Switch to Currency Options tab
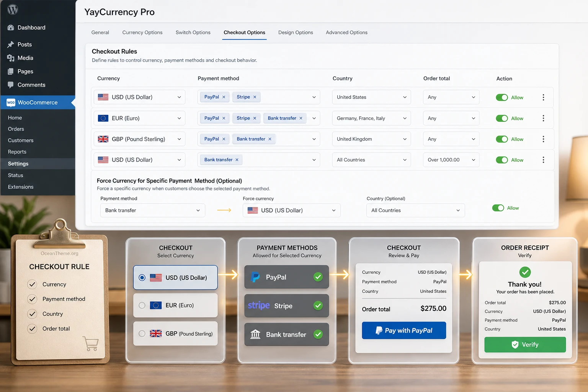The height and width of the screenshot is (392, 588). [x=142, y=33]
